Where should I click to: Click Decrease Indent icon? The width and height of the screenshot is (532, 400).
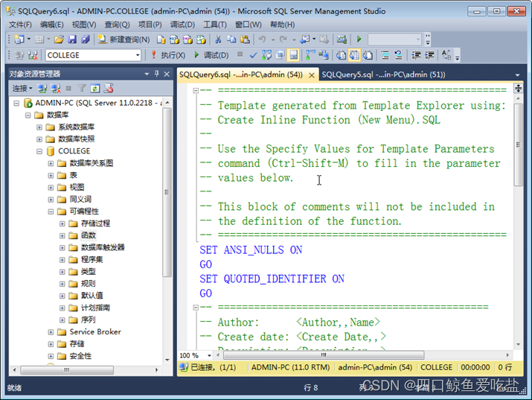(x=416, y=55)
